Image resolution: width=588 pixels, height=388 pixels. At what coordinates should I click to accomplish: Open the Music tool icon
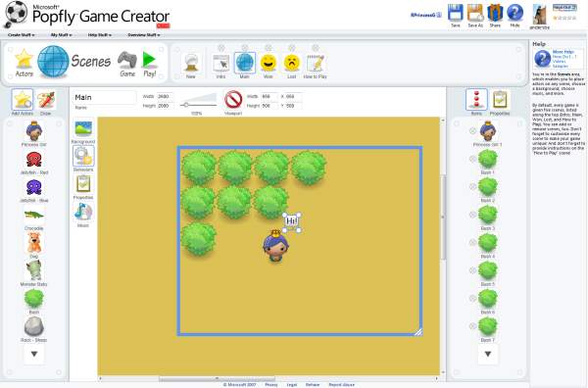pyautogui.click(x=83, y=212)
